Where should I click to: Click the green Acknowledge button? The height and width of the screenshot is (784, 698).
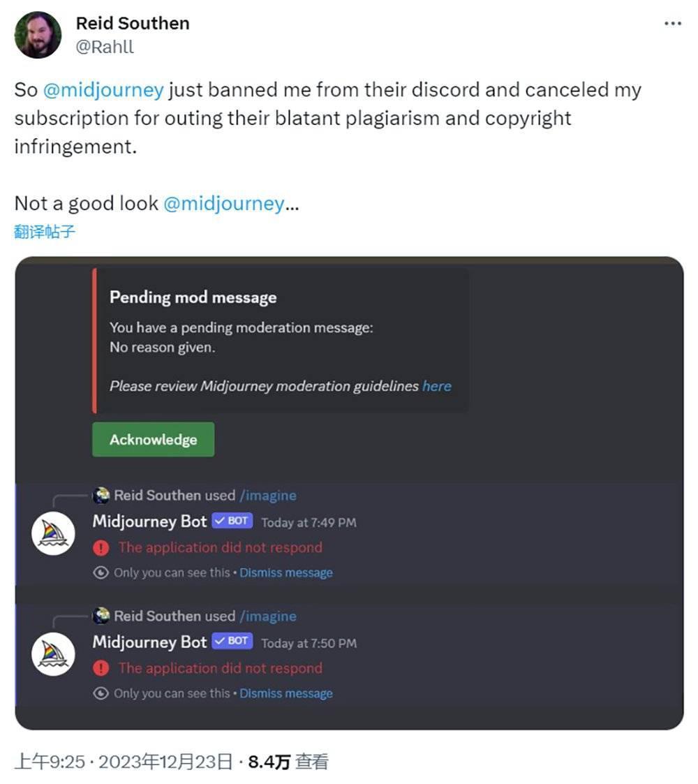(x=153, y=440)
